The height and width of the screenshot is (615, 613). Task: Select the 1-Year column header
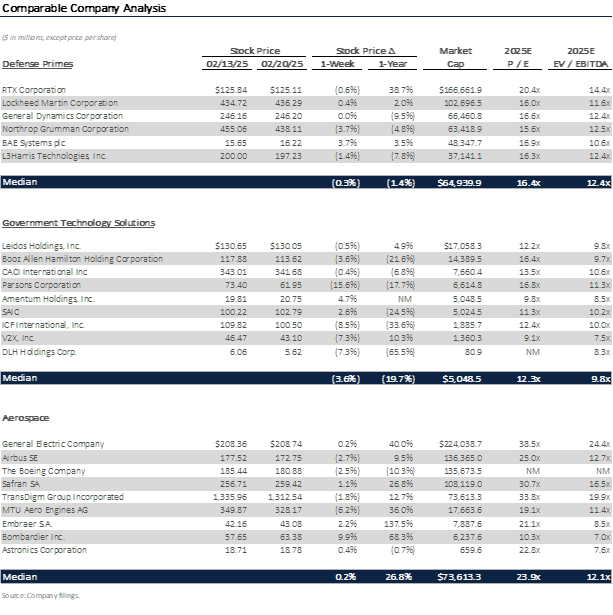click(x=393, y=64)
